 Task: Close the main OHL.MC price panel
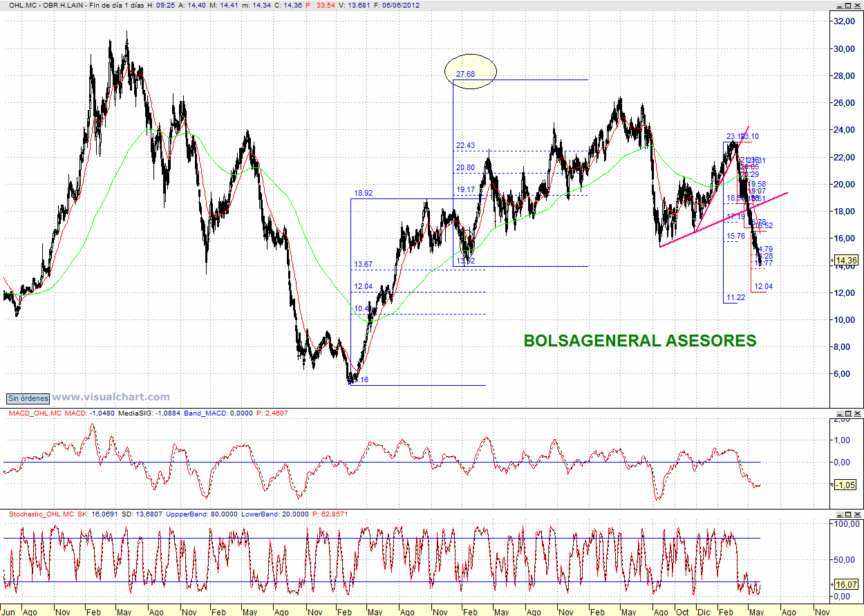[858, 4]
